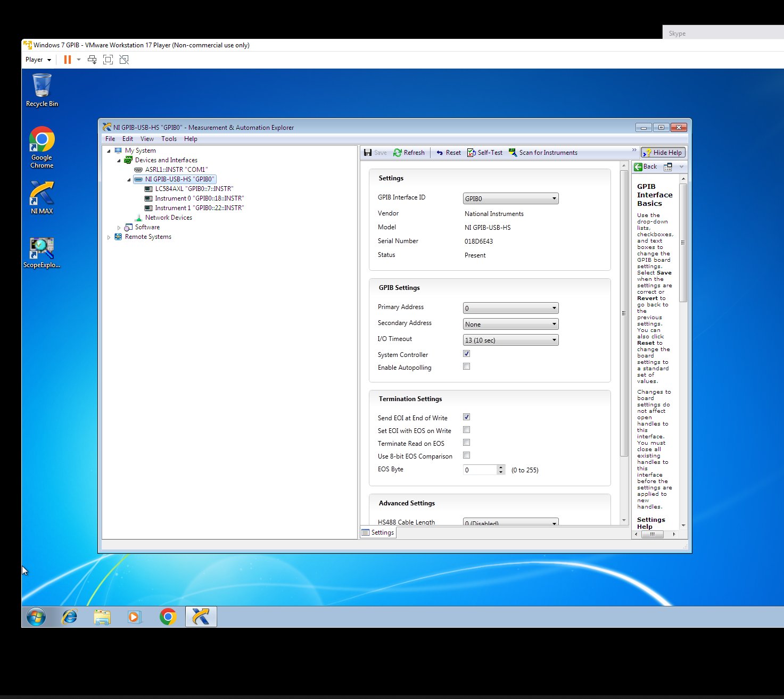Open Internet Explorer from the taskbar

pos(69,617)
